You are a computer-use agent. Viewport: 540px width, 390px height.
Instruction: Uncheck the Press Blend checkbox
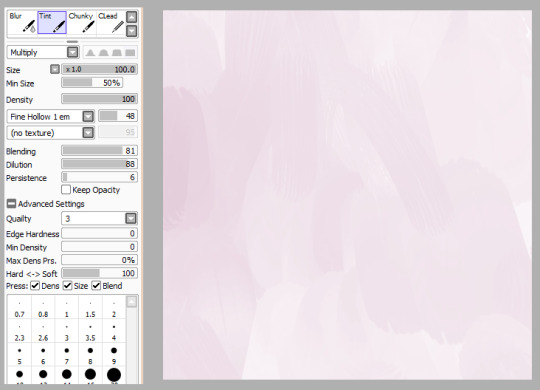click(96, 286)
